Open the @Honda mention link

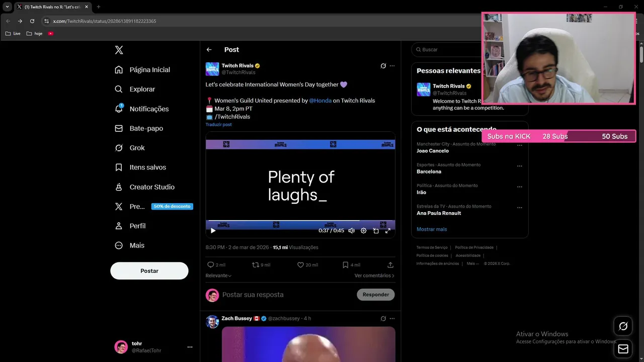click(320, 101)
